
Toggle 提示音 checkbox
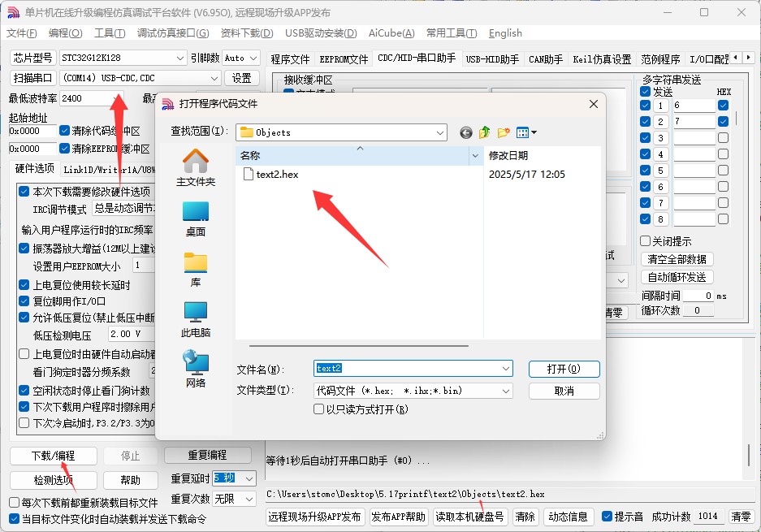(x=607, y=517)
